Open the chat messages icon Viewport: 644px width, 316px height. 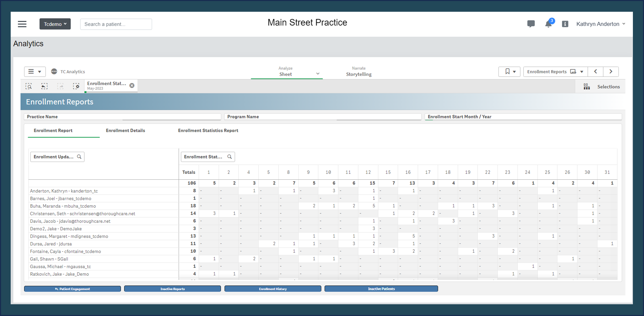(x=531, y=24)
